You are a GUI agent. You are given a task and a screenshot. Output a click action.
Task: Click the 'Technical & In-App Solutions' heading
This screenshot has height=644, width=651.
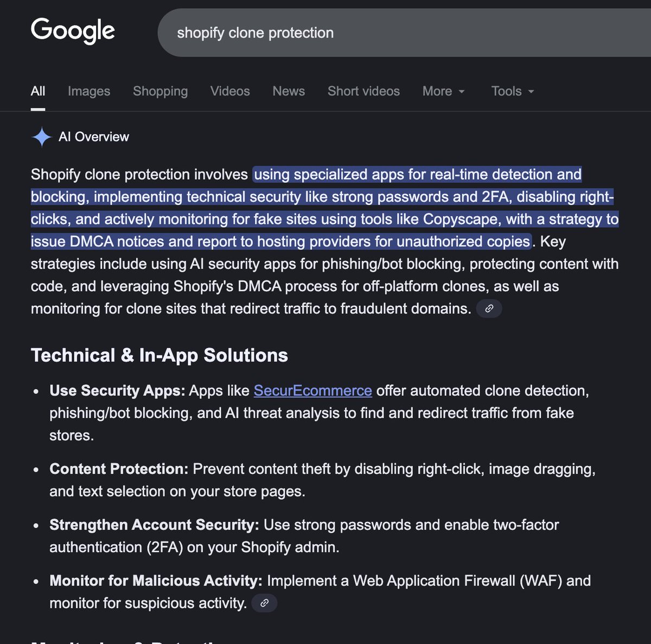click(x=159, y=355)
